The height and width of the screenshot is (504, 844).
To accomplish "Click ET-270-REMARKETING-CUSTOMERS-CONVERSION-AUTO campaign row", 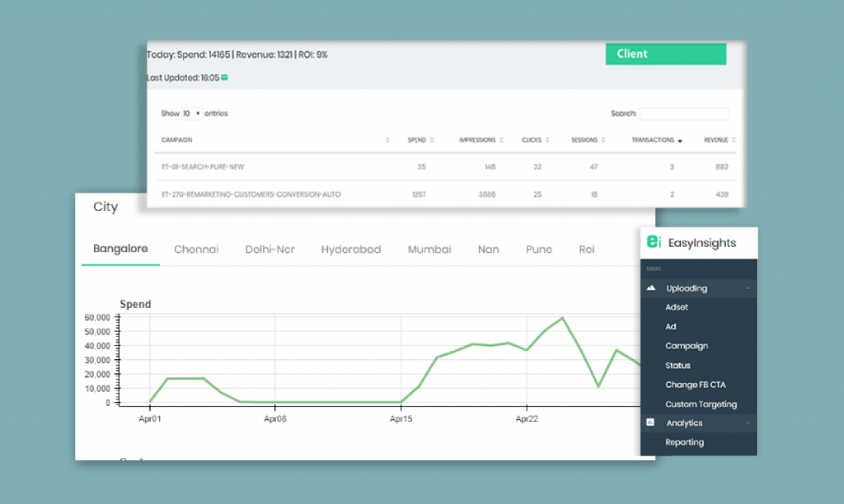I will coord(444,194).
